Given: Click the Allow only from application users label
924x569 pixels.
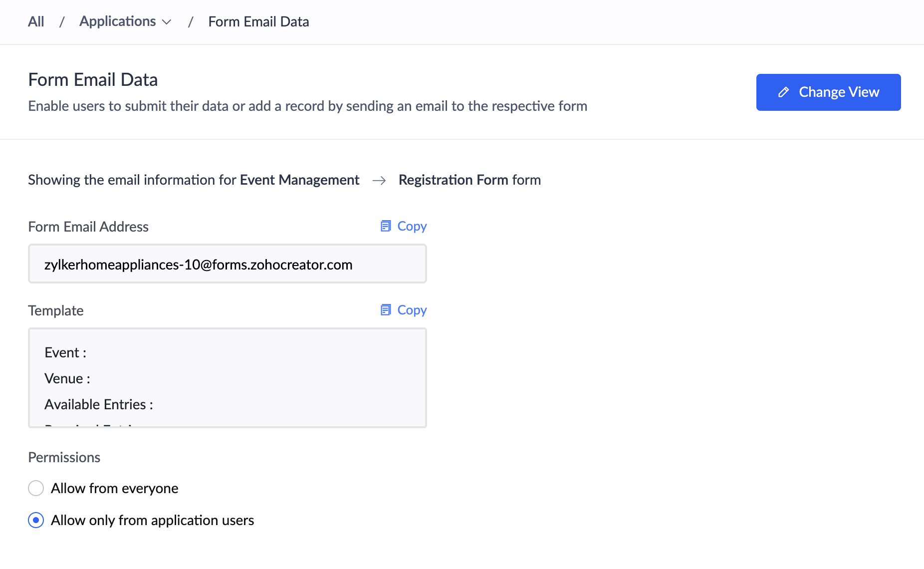Looking at the screenshot, I should point(153,520).
